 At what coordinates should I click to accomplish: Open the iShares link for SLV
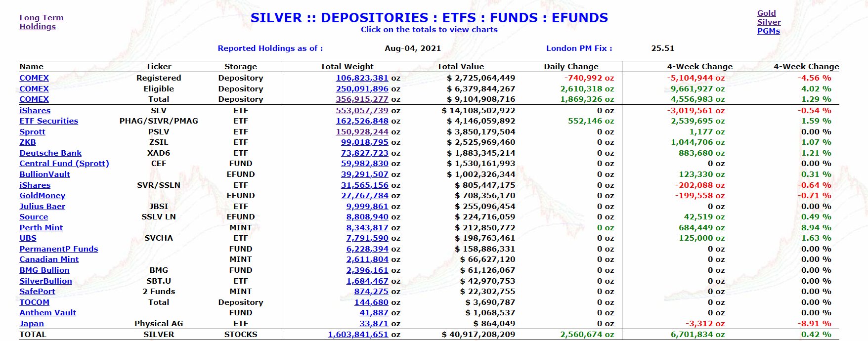pyautogui.click(x=35, y=111)
